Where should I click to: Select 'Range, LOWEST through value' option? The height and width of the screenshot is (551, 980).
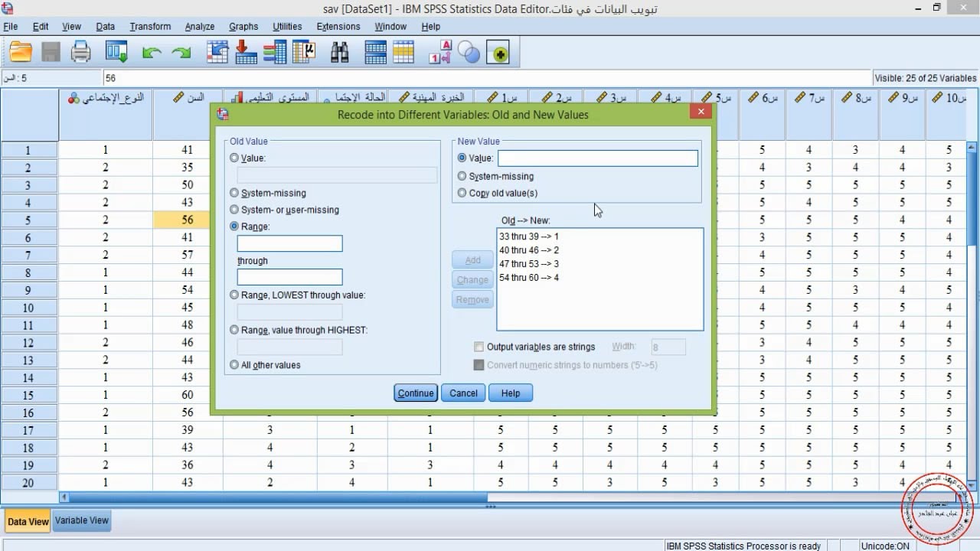(234, 295)
